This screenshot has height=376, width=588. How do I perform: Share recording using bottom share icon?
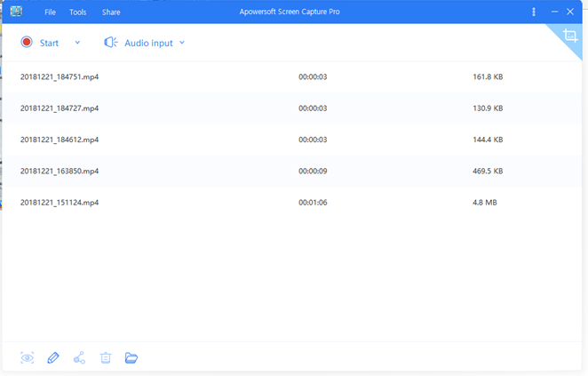(x=80, y=358)
